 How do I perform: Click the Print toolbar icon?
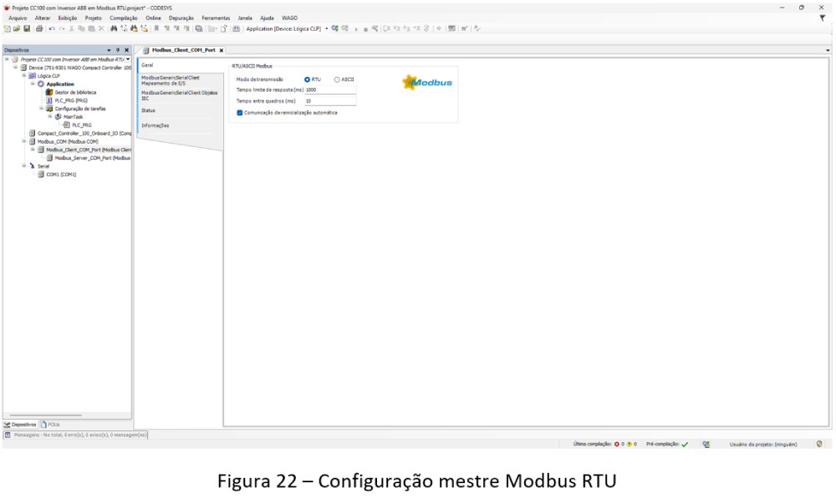[x=38, y=28]
